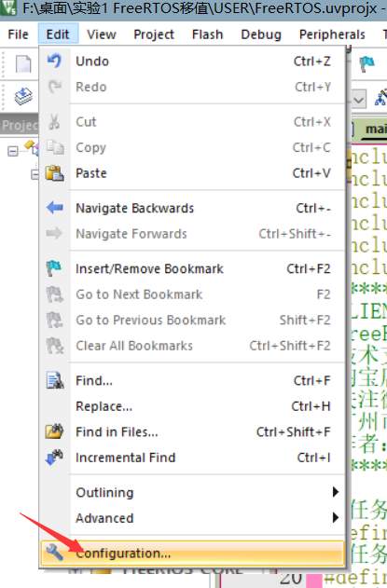Image resolution: width=387 pixels, height=588 pixels.
Task: Open Find dialog from binoculars icon
Action: (55, 380)
